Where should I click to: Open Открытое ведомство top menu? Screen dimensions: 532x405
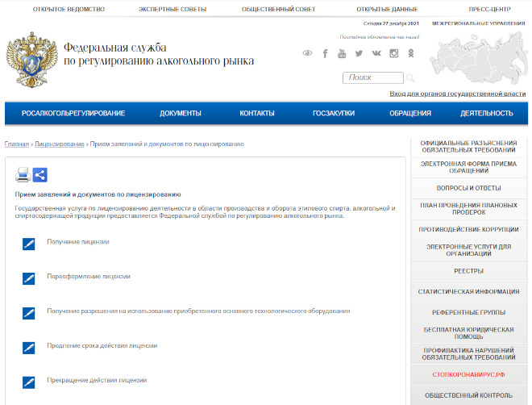(69, 9)
